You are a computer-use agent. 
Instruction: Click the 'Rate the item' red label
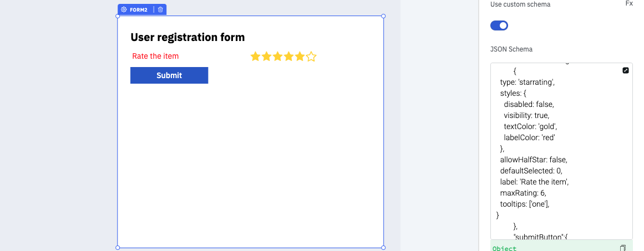tap(155, 57)
